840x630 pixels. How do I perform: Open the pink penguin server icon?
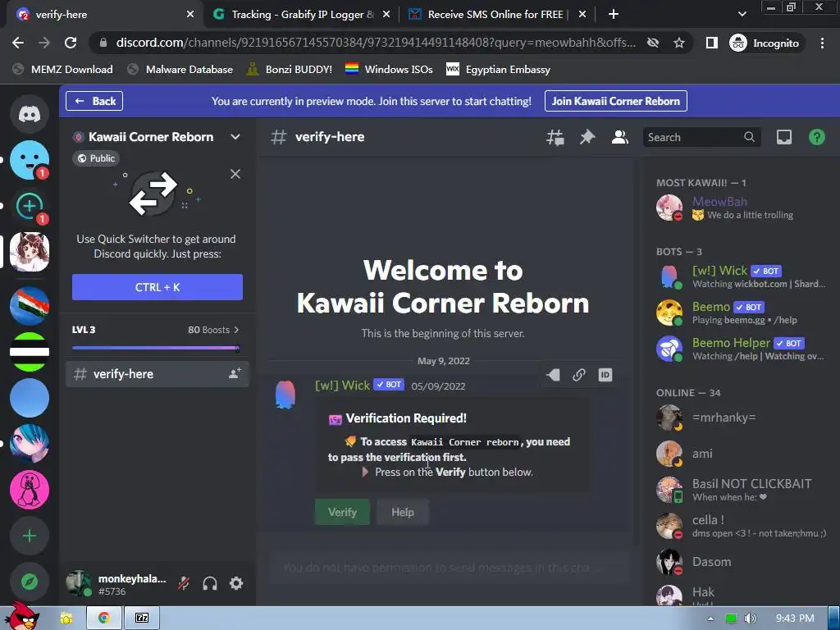pyautogui.click(x=30, y=490)
